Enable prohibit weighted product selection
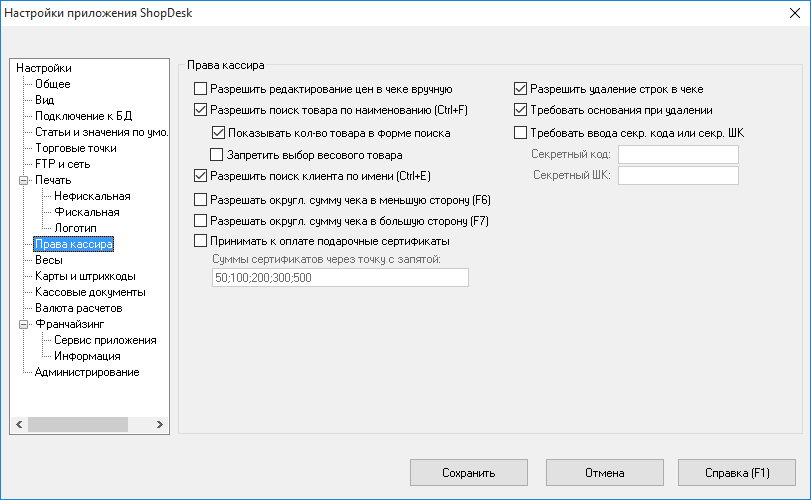 (218, 155)
